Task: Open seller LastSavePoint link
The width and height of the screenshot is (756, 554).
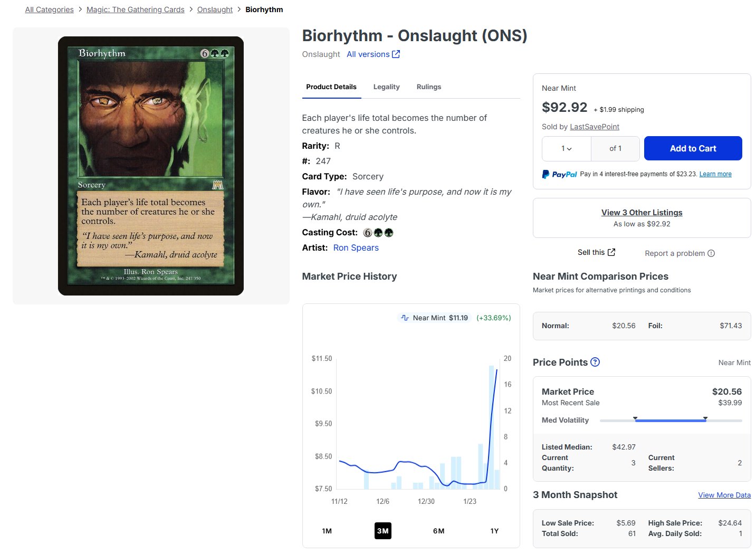Action: click(x=595, y=127)
